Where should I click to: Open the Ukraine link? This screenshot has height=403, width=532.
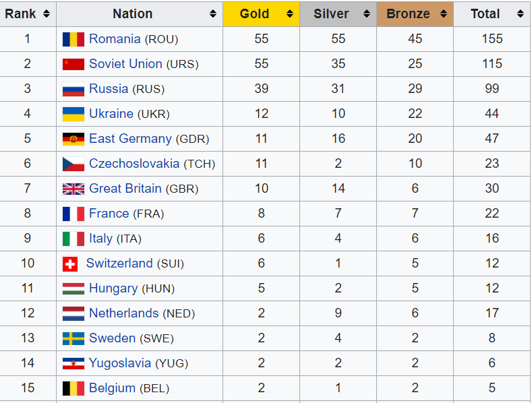click(111, 114)
